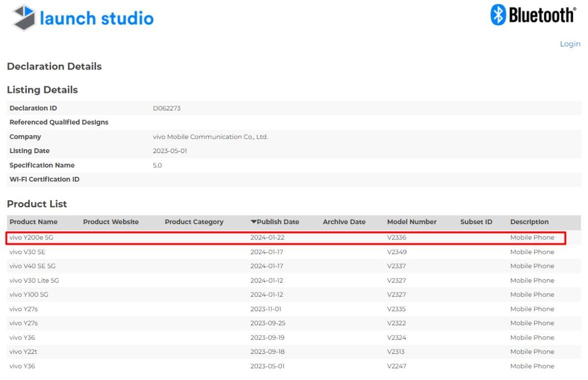This screenshot has height=380, width=588.
Task: Click the Product Name column header
Action: coord(33,222)
